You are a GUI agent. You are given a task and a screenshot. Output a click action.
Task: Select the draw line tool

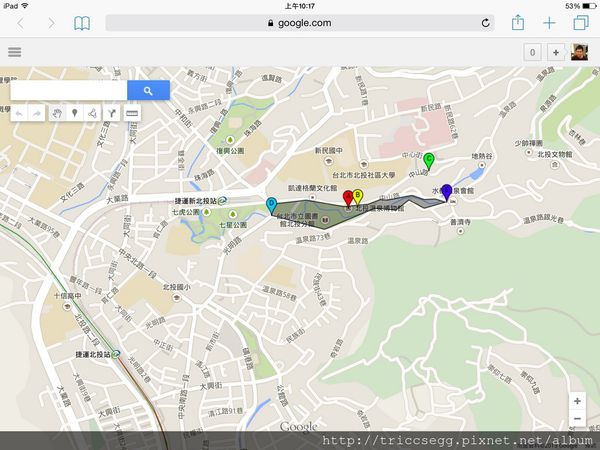(92, 113)
